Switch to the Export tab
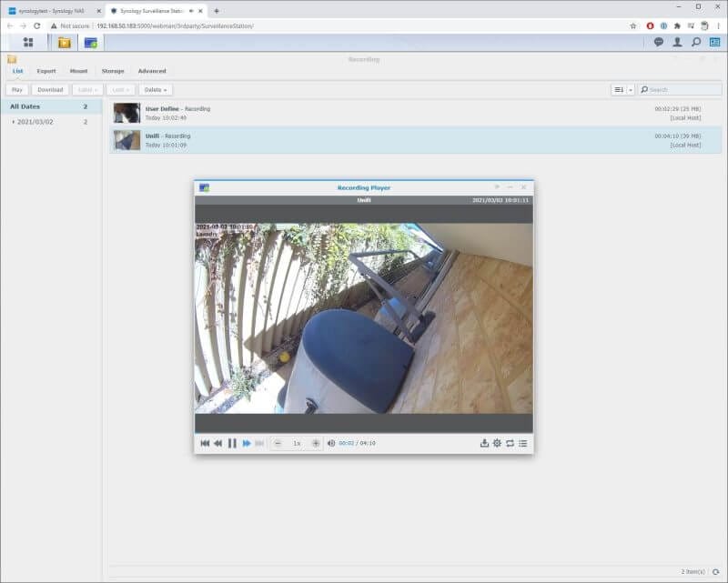Screen dimensions: 728x583 (x=46, y=71)
